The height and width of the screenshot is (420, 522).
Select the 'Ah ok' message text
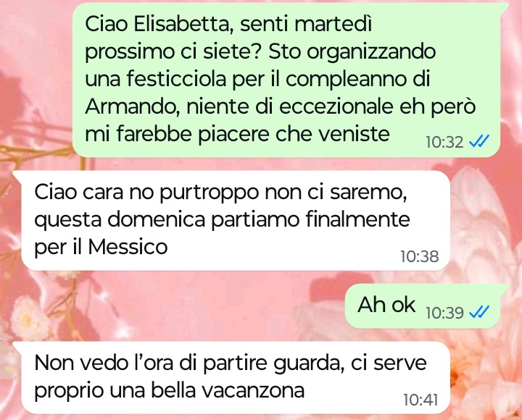tap(386, 305)
